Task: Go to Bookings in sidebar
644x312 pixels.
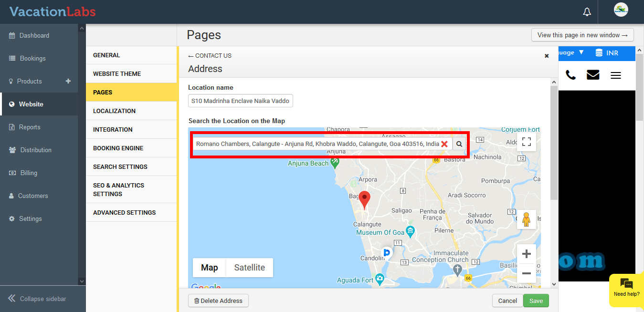Action: coord(32,58)
